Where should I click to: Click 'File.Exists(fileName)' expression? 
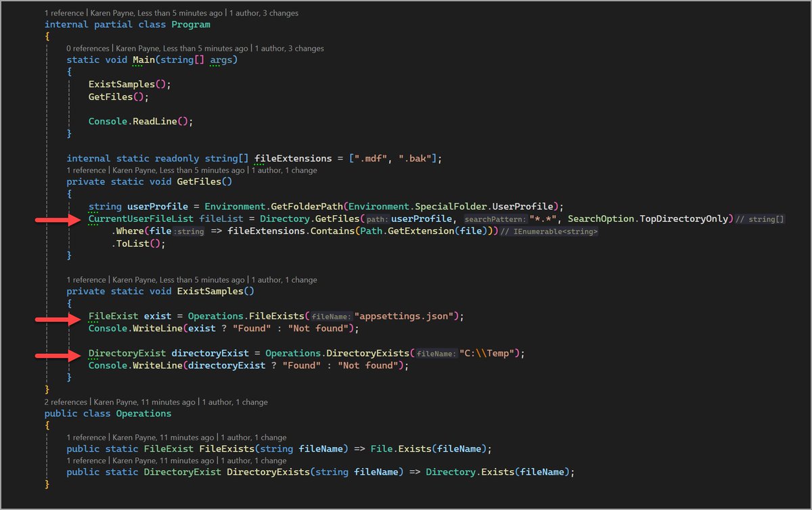[430, 449]
